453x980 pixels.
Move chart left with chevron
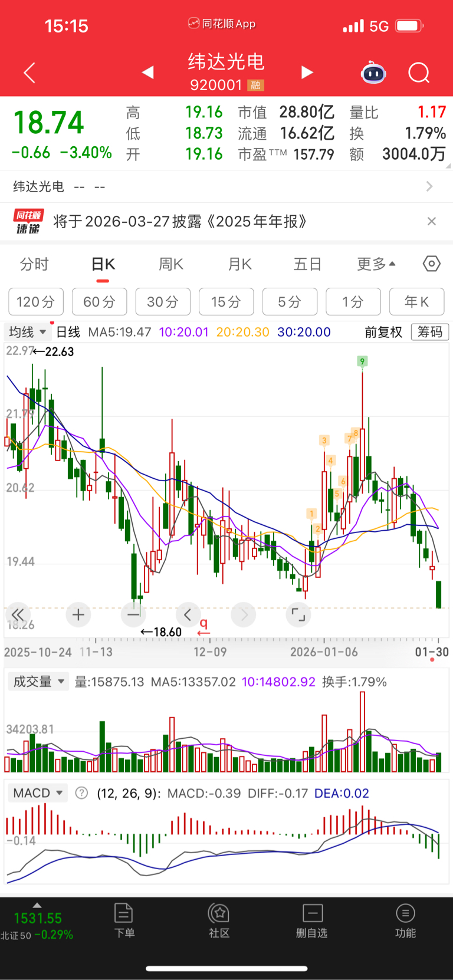coord(188,615)
